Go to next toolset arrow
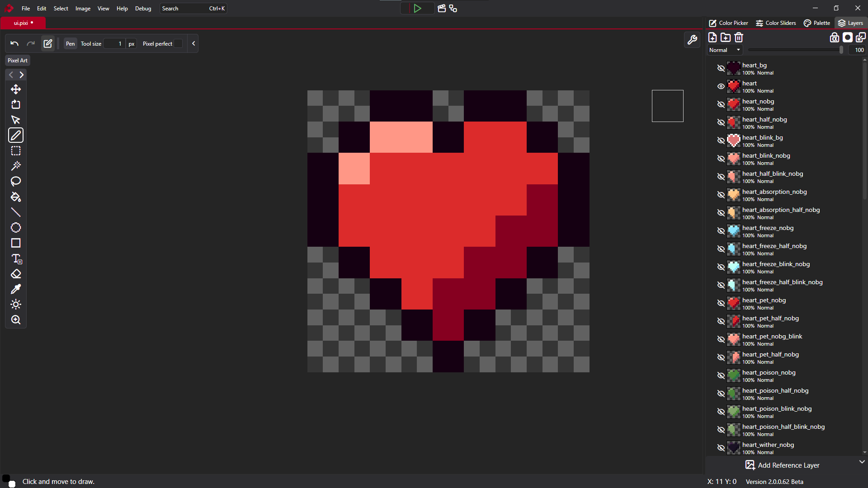This screenshot has height=488, width=868. pyautogui.click(x=21, y=75)
